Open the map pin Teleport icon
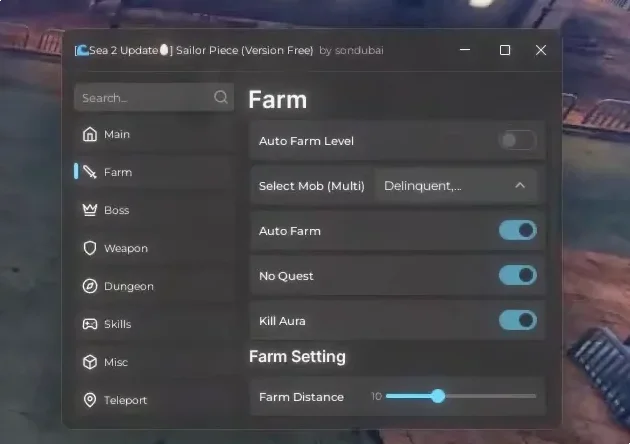Image resolution: width=630 pixels, height=444 pixels. (x=90, y=400)
